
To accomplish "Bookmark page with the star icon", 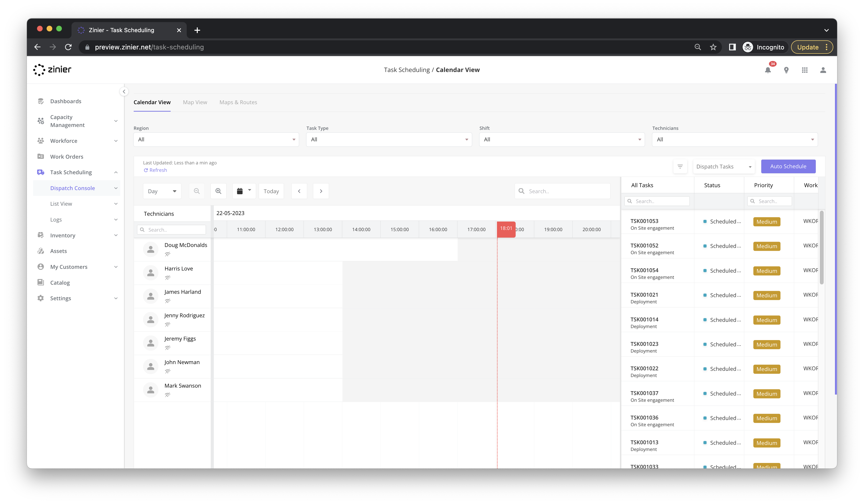I will (713, 47).
